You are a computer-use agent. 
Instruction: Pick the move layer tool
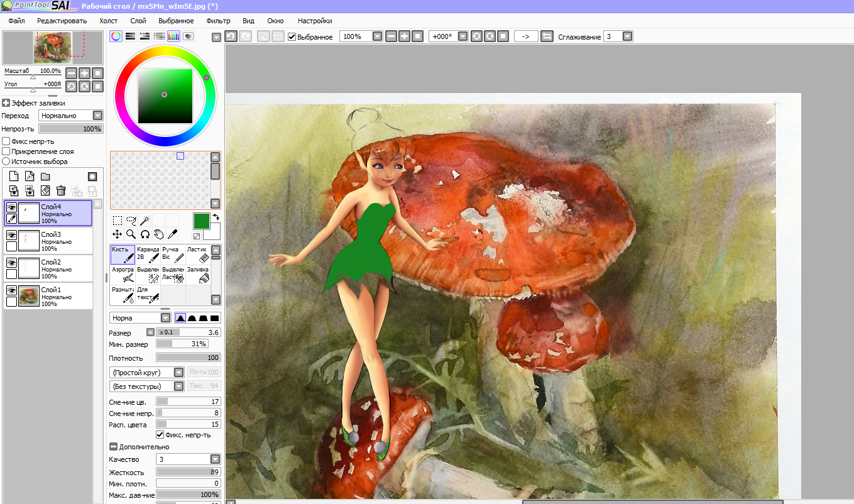[x=118, y=234]
